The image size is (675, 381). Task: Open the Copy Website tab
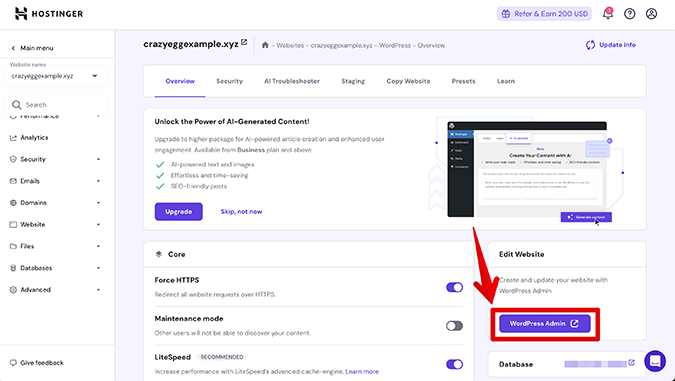(408, 81)
